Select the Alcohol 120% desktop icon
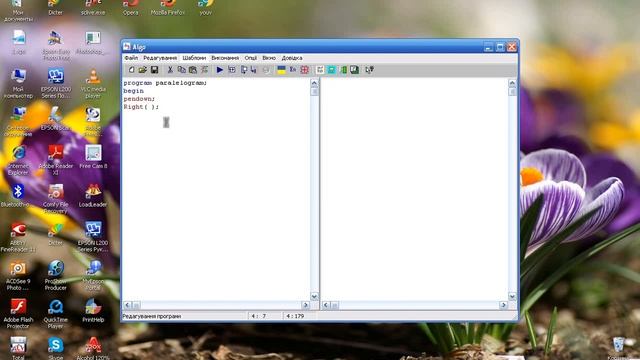The height and width of the screenshot is (360, 640). tap(93, 348)
